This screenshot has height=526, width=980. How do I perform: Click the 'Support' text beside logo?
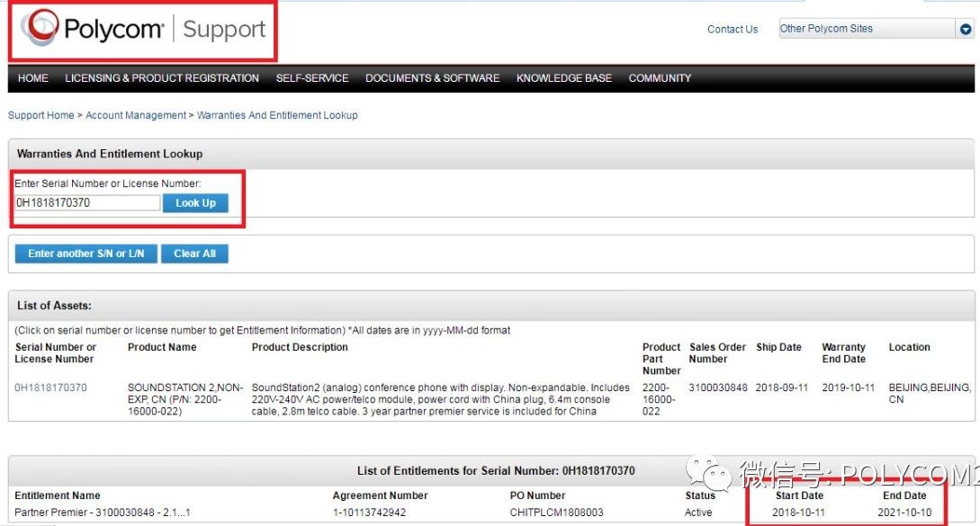coord(224,30)
